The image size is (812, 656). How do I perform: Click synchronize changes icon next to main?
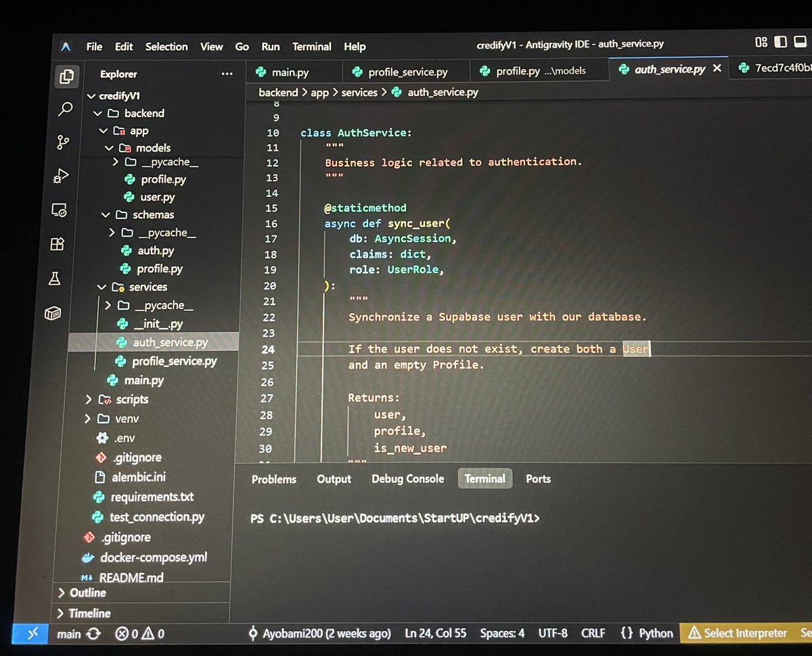[x=93, y=634]
